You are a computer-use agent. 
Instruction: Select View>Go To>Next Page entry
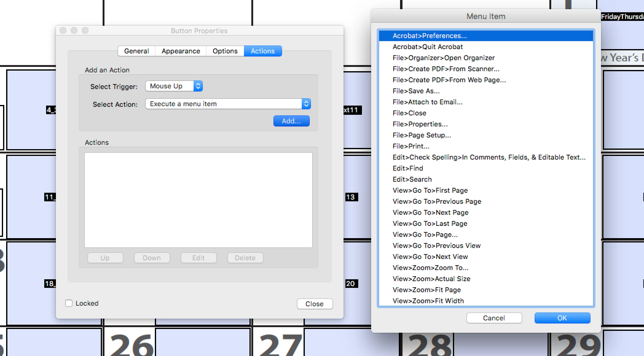click(430, 212)
